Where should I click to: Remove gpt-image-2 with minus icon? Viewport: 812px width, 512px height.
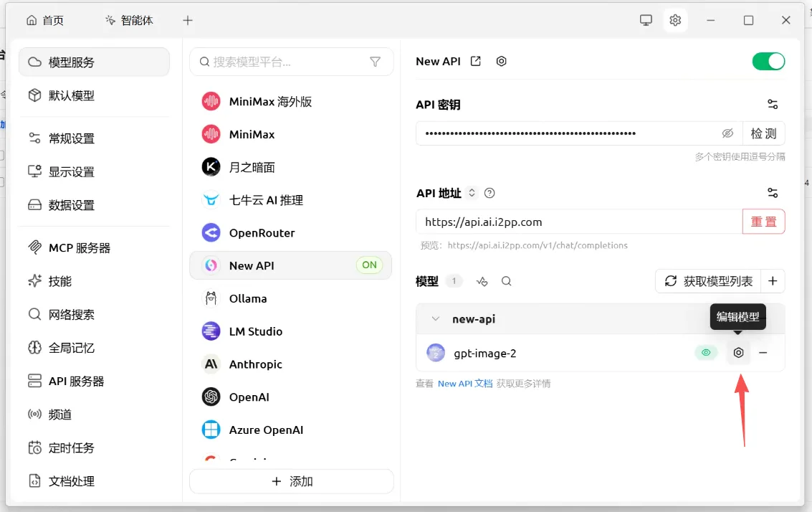click(763, 353)
